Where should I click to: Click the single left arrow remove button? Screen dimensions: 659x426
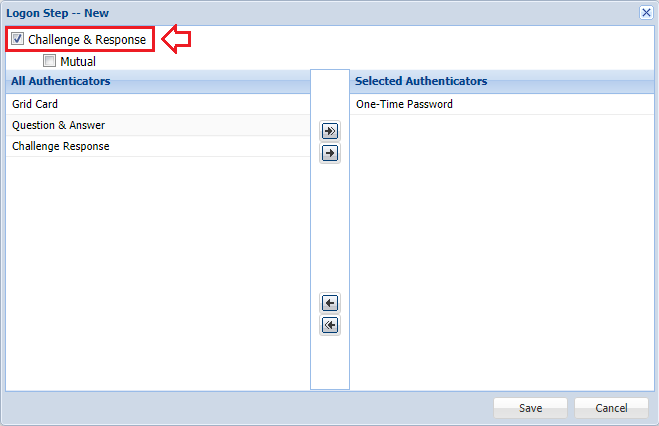coord(330,303)
